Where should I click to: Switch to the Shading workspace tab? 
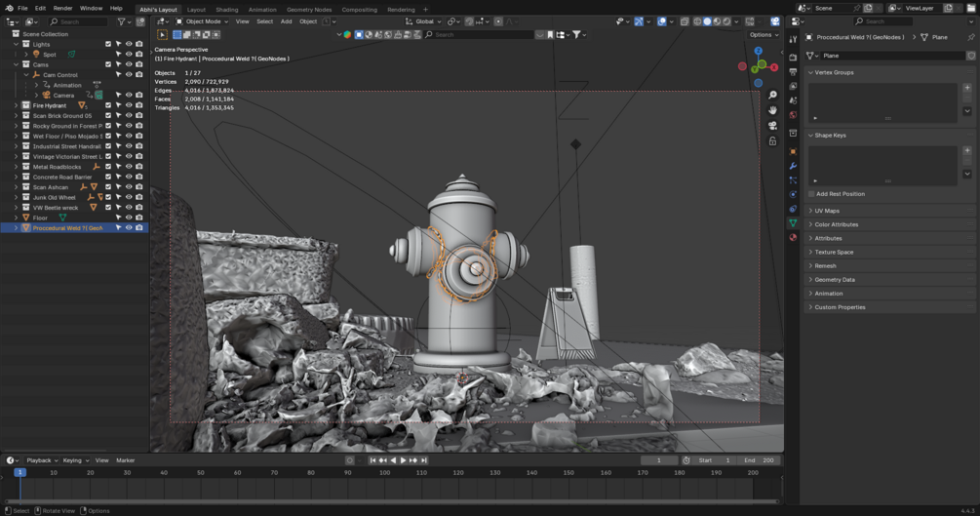coord(227,10)
